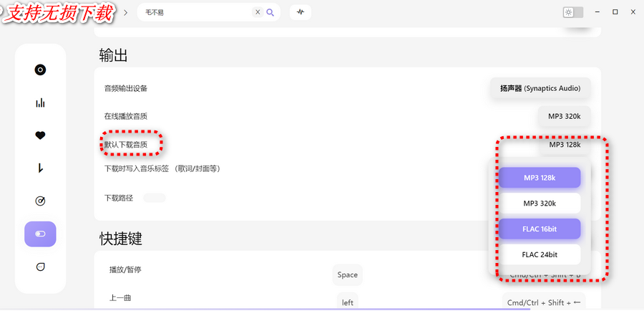Choose MP3 128k in quality list

(x=540, y=178)
